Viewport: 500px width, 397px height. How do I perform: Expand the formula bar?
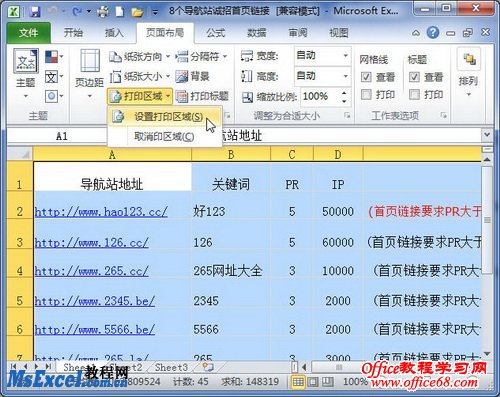click(487, 135)
